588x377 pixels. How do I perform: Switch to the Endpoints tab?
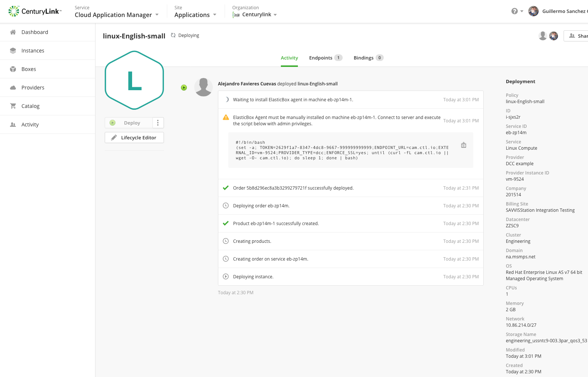326,58
